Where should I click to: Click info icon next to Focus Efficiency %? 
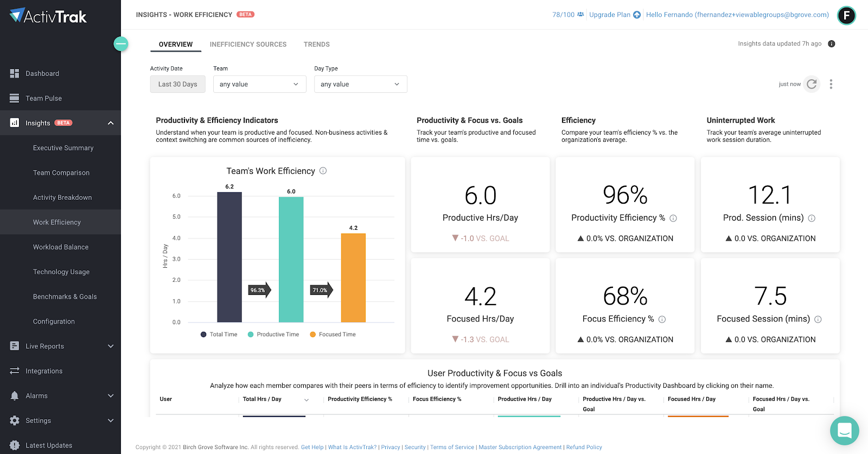point(662,319)
